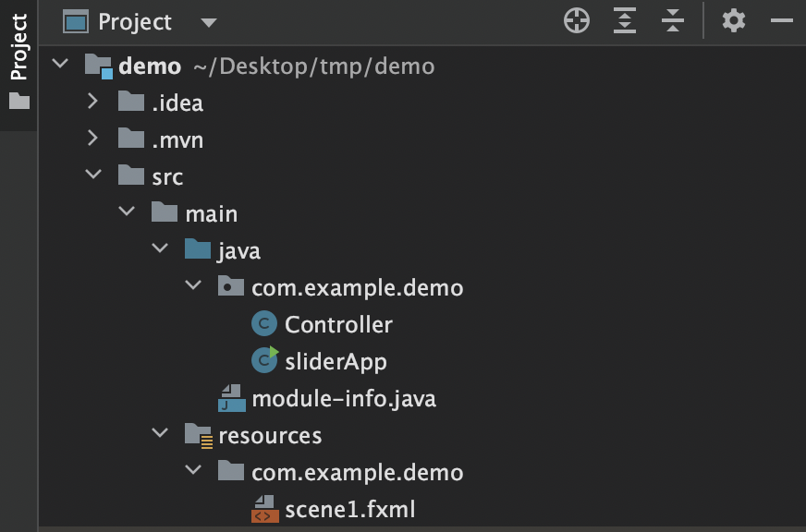Click the module-info.java file icon
This screenshot has width=806, height=532.
tap(230, 398)
